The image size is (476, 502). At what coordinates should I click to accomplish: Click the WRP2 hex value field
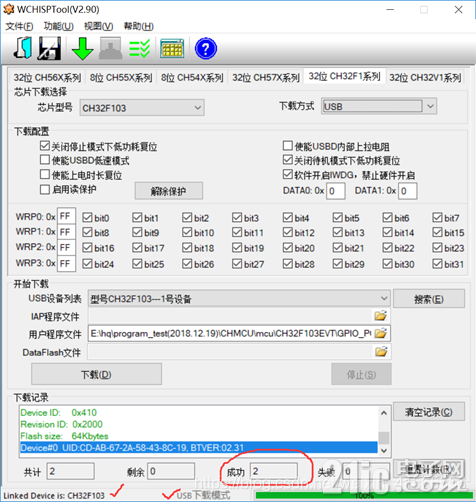[66, 247]
